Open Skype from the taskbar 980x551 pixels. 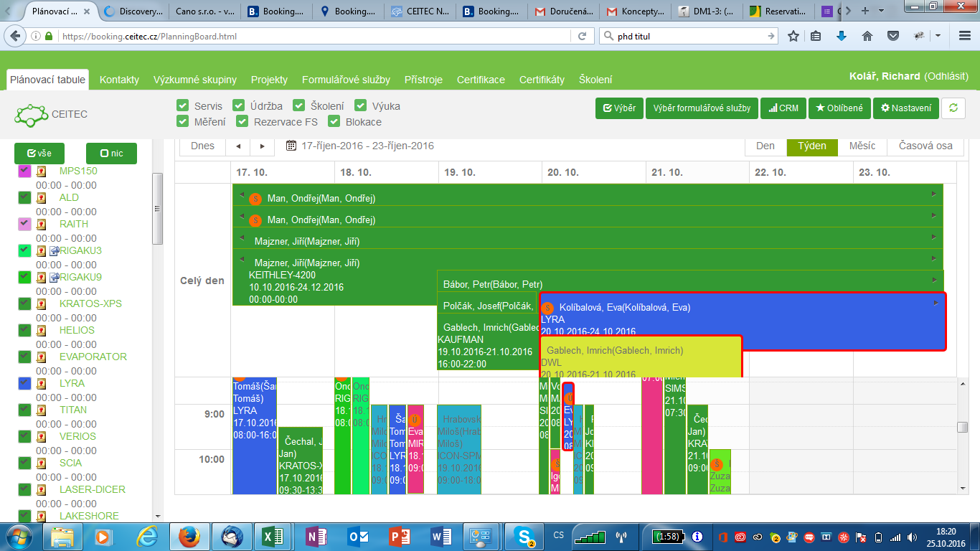(x=524, y=537)
